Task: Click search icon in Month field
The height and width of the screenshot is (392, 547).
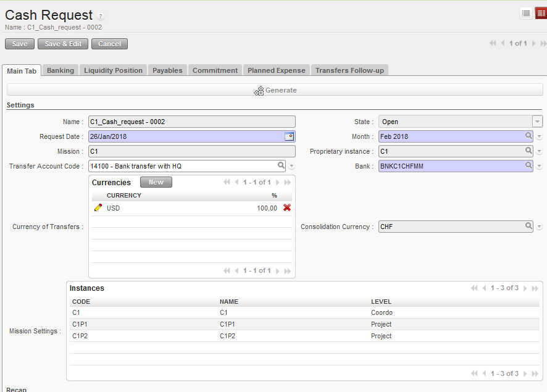Action: click(528, 136)
